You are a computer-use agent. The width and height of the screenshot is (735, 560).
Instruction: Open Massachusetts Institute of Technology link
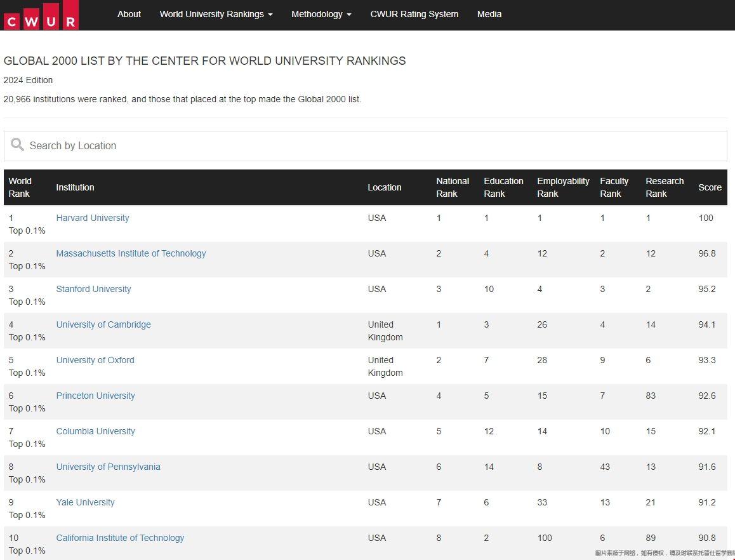(x=131, y=253)
